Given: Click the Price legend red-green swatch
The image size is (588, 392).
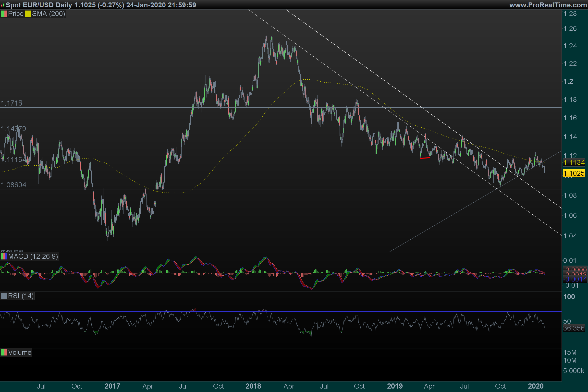Looking at the screenshot, I should pyautogui.click(x=4, y=14).
